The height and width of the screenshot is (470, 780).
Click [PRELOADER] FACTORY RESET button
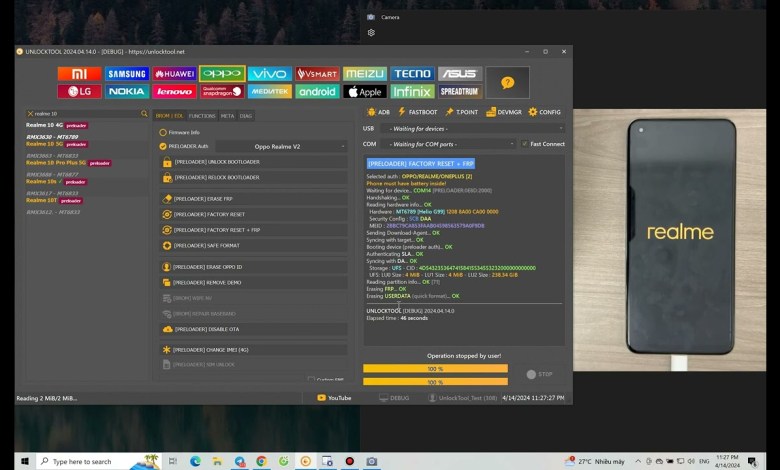[254, 214]
